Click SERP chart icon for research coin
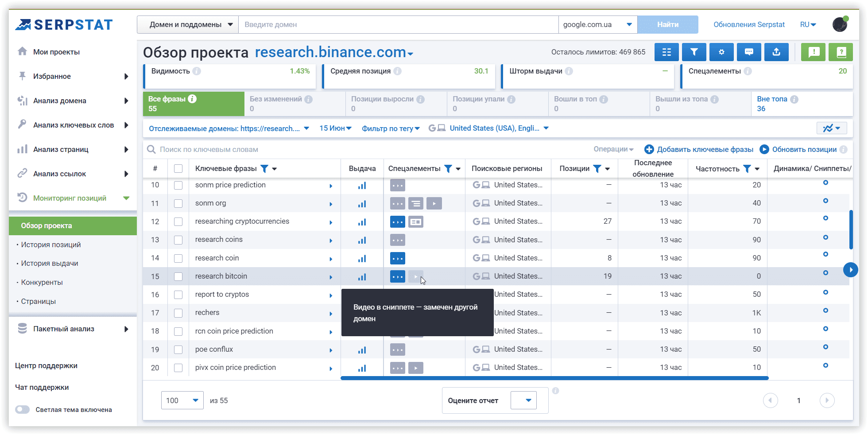868x435 pixels. tap(362, 258)
